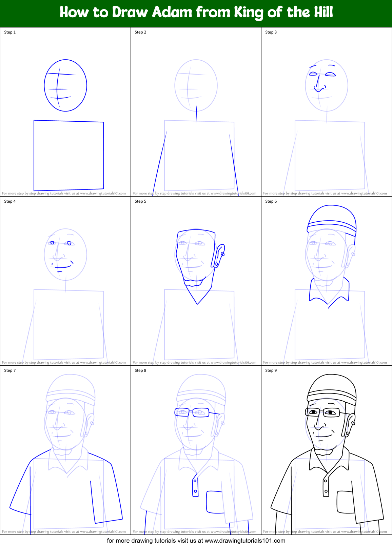Select the Step 5 drawing panel
This screenshot has width=392, height=545.
click(x=196, y=281)
